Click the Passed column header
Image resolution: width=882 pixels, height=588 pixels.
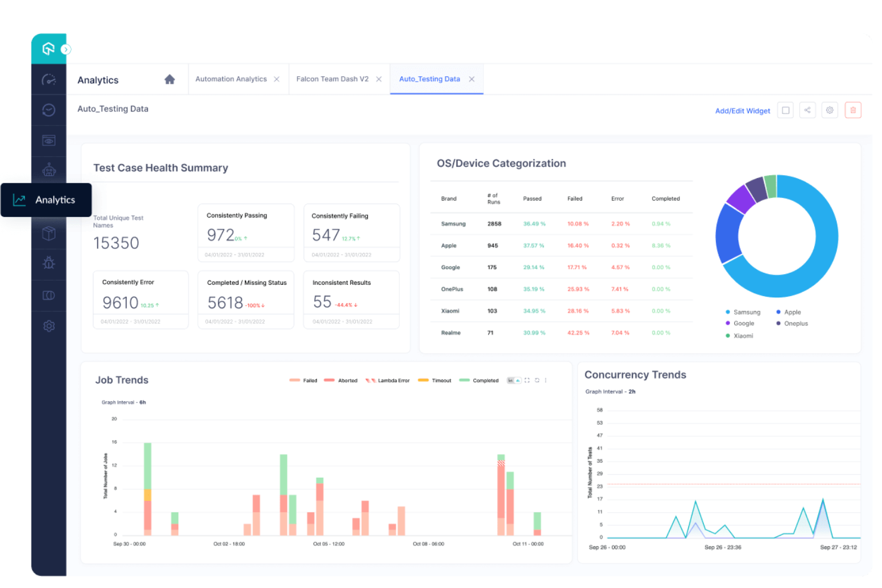(x=532, y=199)
